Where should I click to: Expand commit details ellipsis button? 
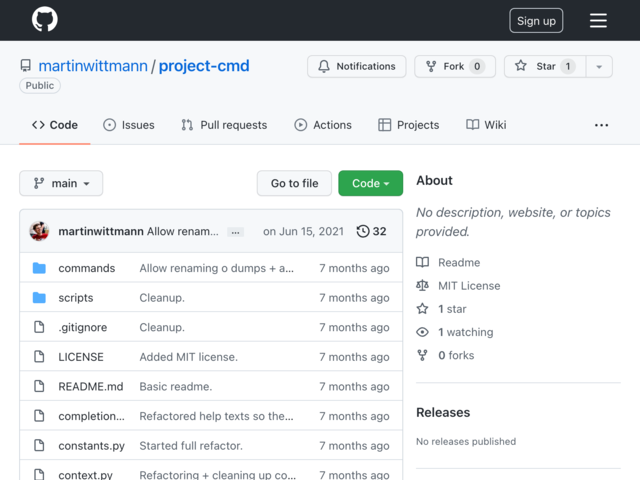[x=236, y=232]
